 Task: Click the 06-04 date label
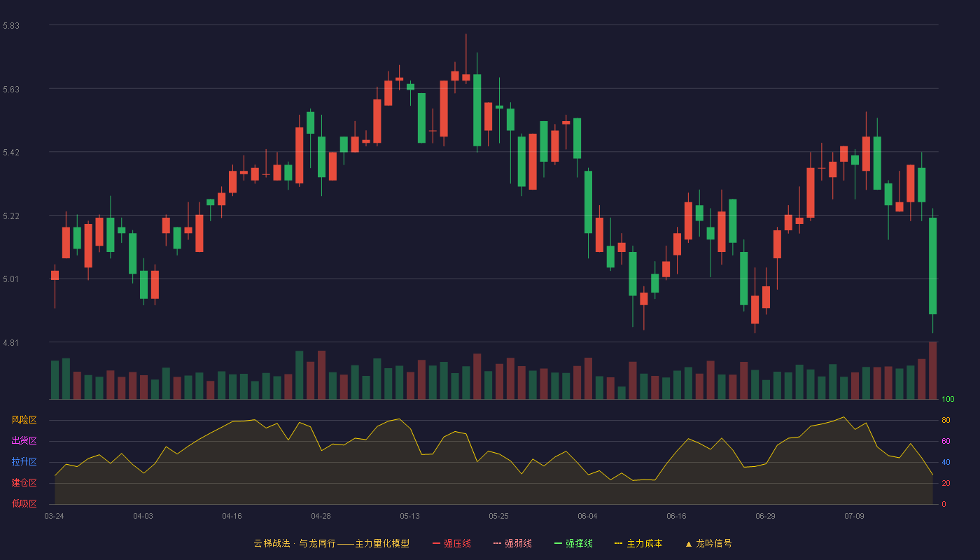pos(587,516)
